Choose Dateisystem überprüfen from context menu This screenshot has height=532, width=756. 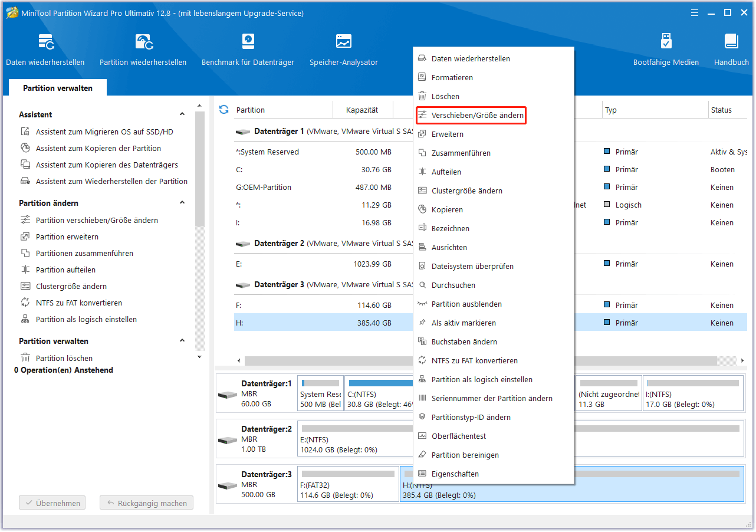pos(494,267)
